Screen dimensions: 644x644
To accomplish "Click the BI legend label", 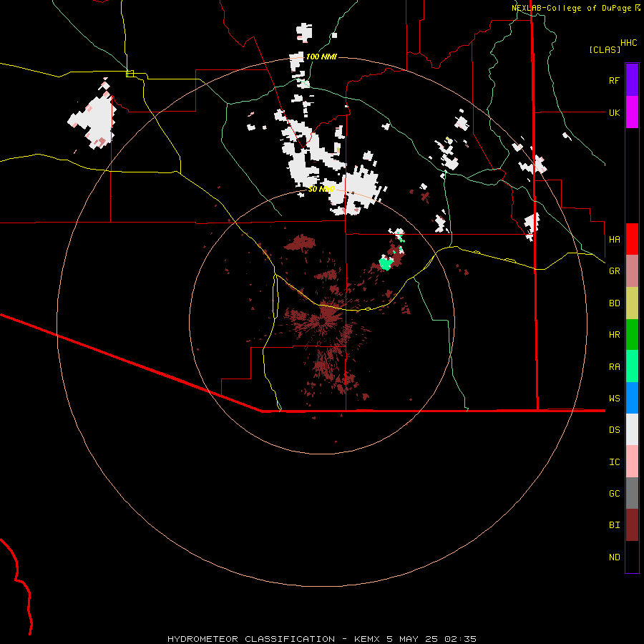I will click(614, 525).
